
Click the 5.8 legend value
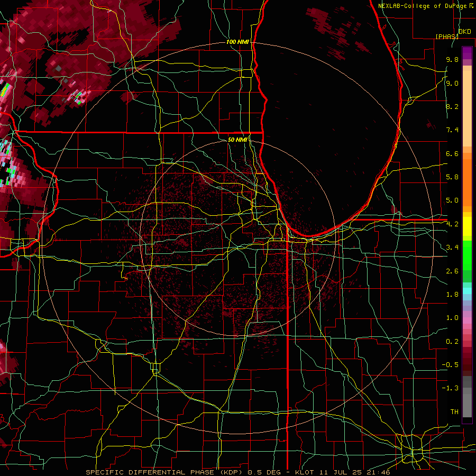(452, 177)
